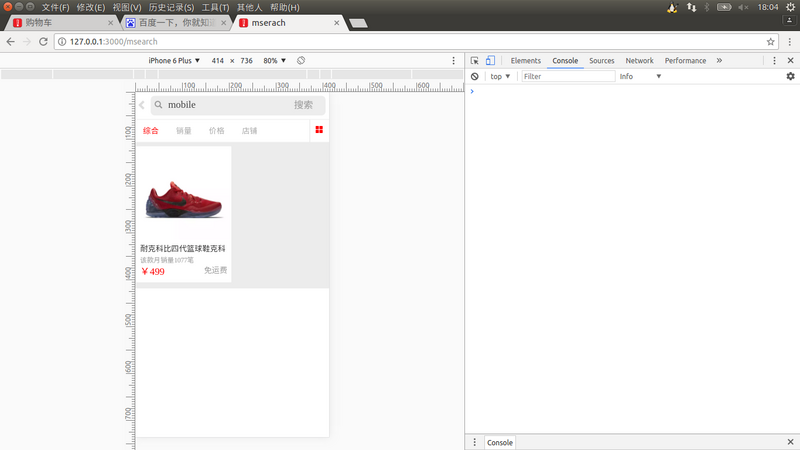Open the console settings gear
The height and width of the screenshot is (450, 800).
pos(790,76)
